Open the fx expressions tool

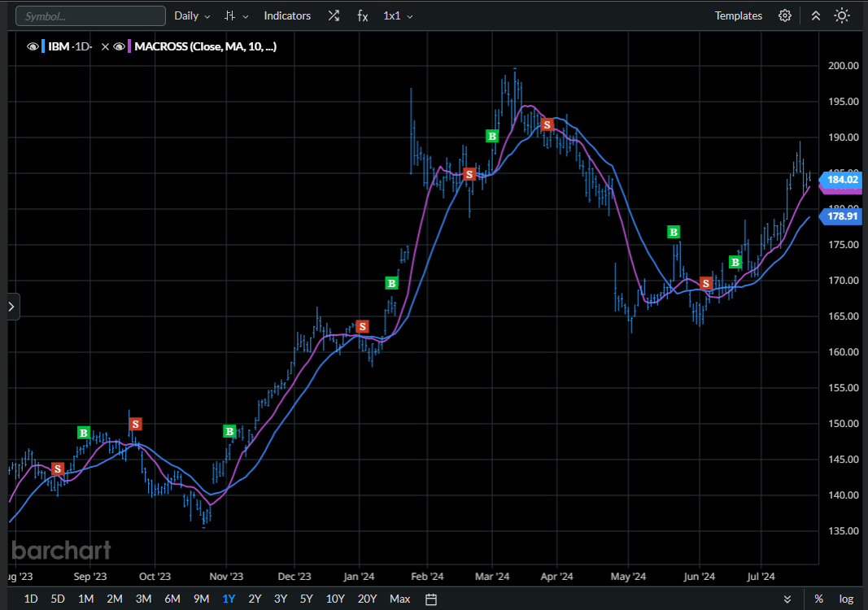(x=363, y=16)
